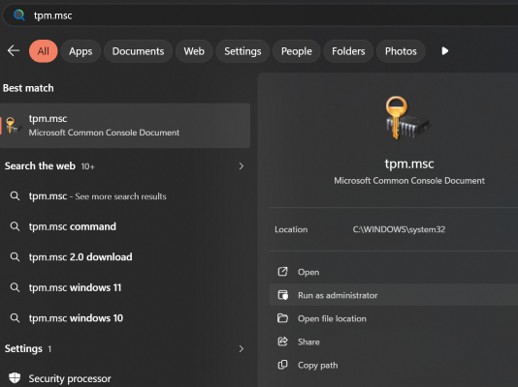
Task: Click Copy path
Action: pyautogui.click(x=393, y=365)
